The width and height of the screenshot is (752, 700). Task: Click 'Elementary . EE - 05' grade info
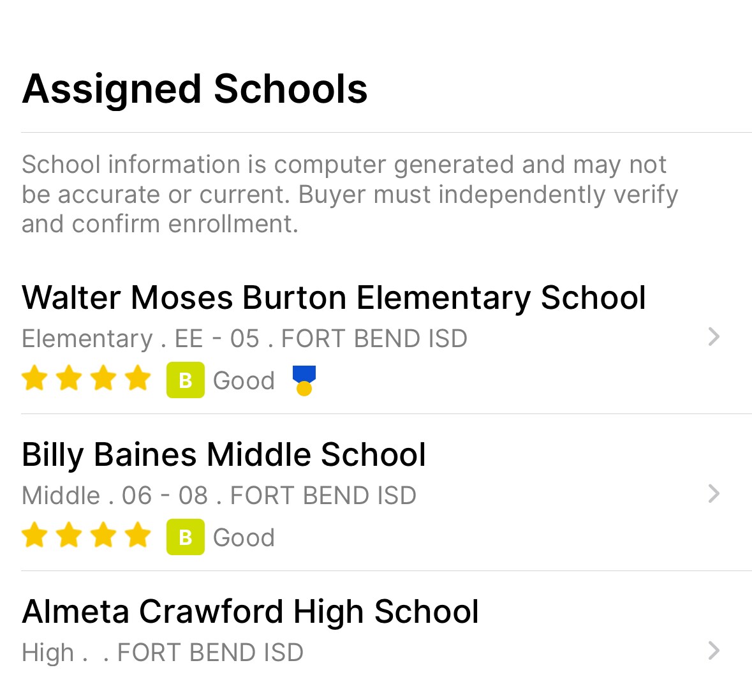pos(140,339)
